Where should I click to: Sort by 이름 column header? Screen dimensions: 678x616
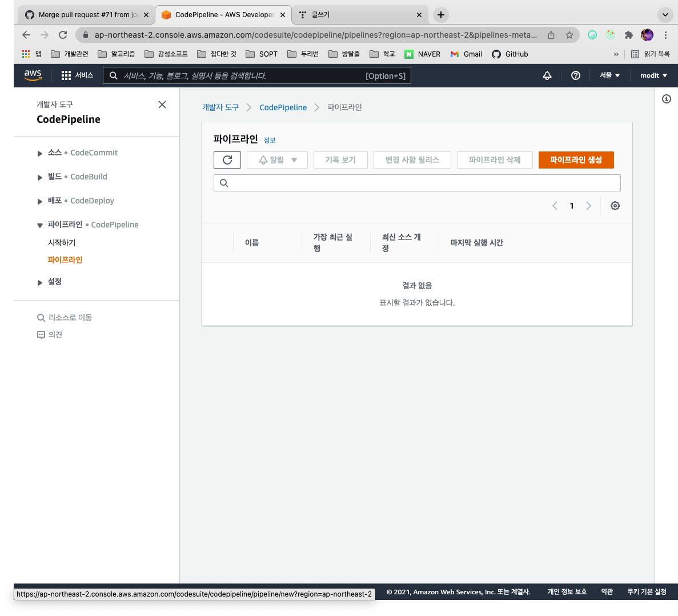pos(252,243)
